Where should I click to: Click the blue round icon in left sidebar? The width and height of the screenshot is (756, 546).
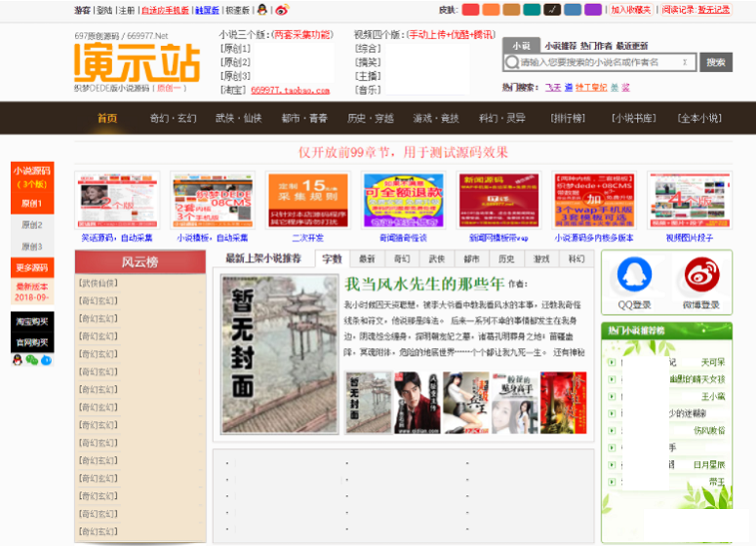45,360
